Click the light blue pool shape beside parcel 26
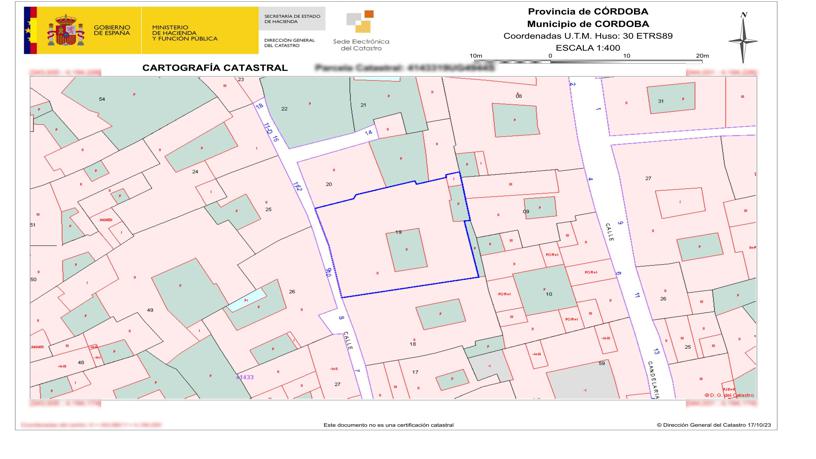Image resolution: width=816 pixels, height=459 pixels. click(247, 300)
